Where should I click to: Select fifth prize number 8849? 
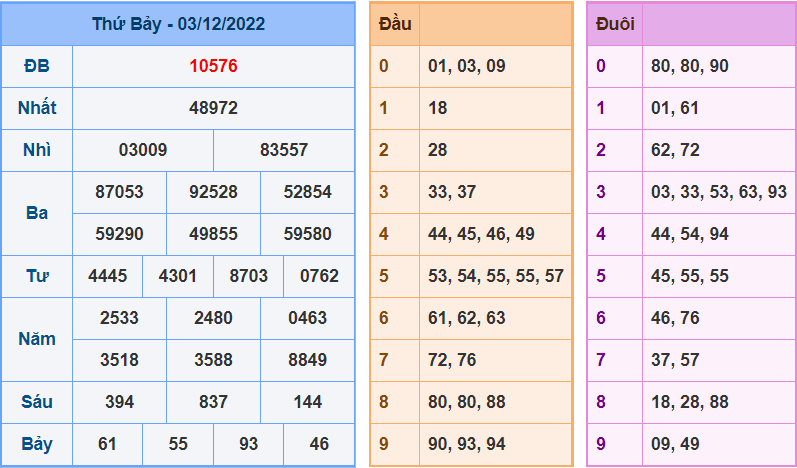308,360
